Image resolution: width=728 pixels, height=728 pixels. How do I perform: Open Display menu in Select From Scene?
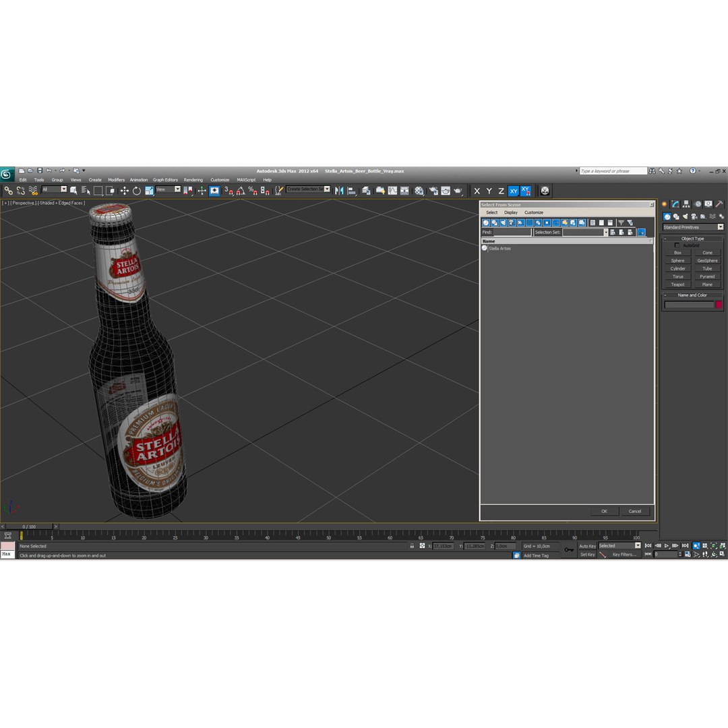pyautogui.click(x=511, y=212)
